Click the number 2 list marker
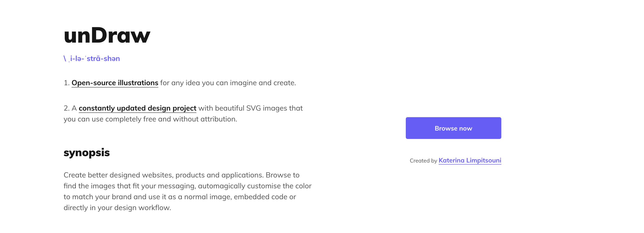Viewport: 644px width, 233px height. 66,108
